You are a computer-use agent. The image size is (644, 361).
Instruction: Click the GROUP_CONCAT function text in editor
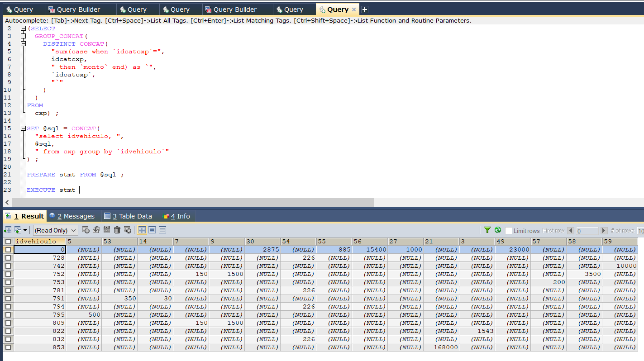pyautogui.click(x=59, y=36)
